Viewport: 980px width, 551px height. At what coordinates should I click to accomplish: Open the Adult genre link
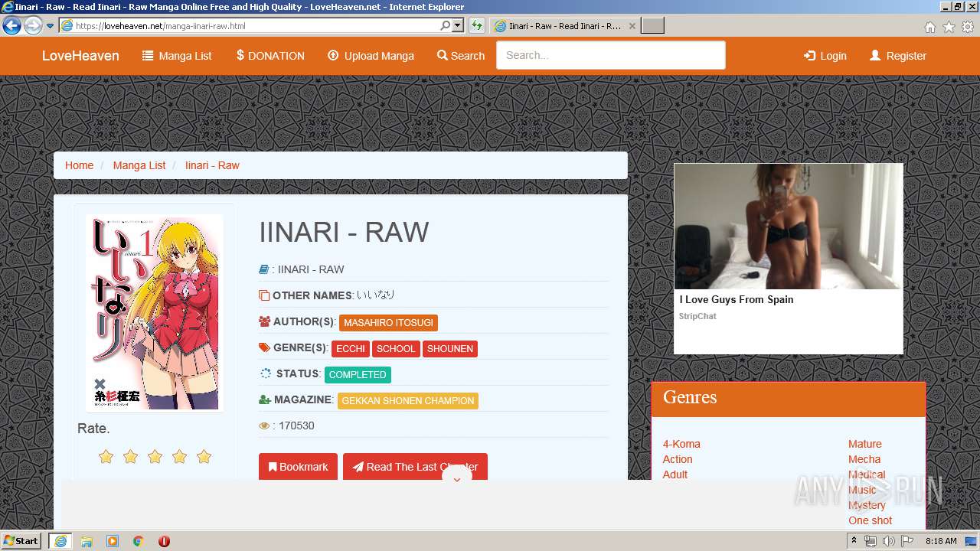675,474
